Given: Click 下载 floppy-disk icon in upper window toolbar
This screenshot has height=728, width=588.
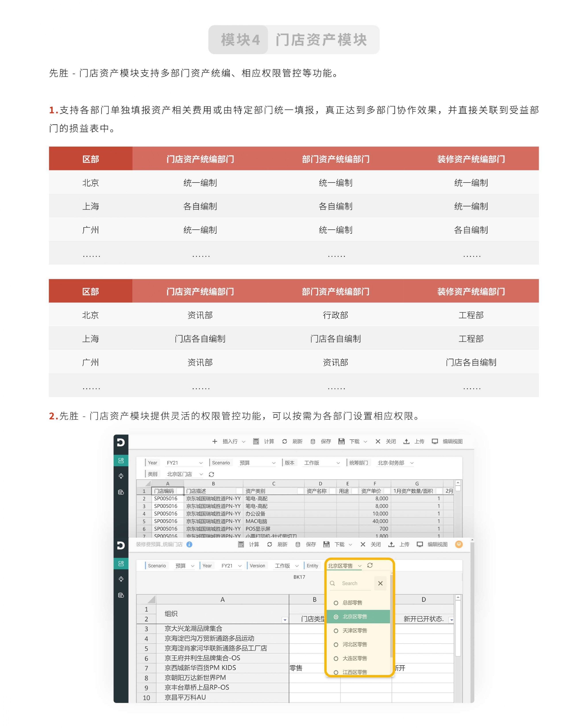Looking at the screenshot, I should [x=341, y=441].
